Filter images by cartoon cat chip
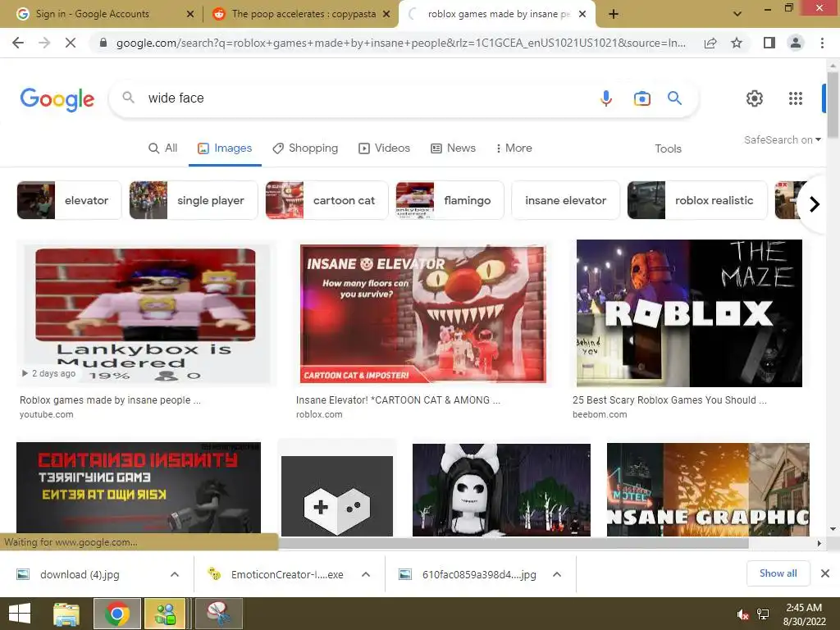This screenshot has height=630, width=840. click(x=326, y=200)
